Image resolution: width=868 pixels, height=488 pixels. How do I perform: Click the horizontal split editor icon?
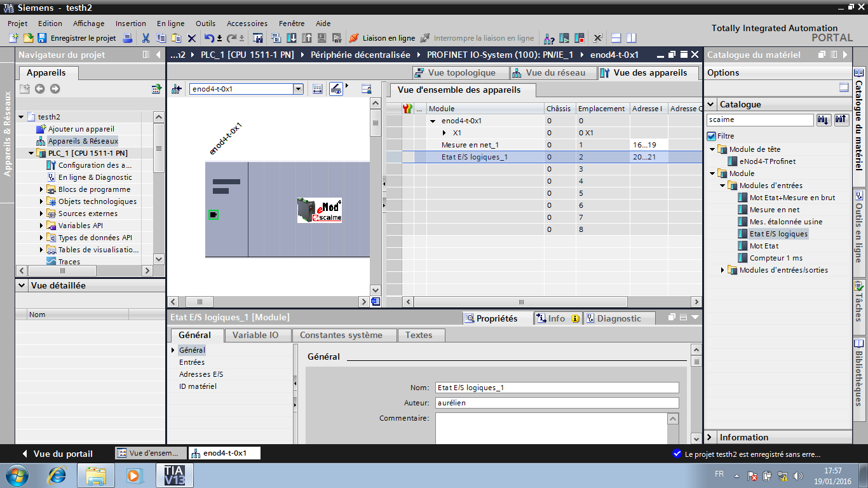(616, 38)
